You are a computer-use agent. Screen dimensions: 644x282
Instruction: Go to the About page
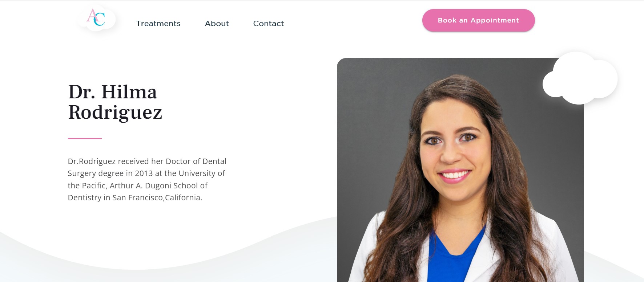[x=217, y=24]
